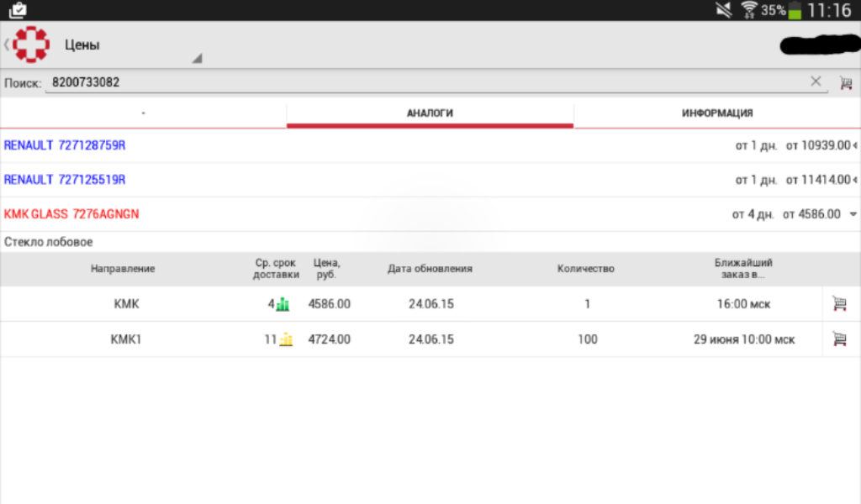The width and height of the screenshot is (861, 504).
Task: Switch to the Информация tab
Action: [x=716, y=113]
